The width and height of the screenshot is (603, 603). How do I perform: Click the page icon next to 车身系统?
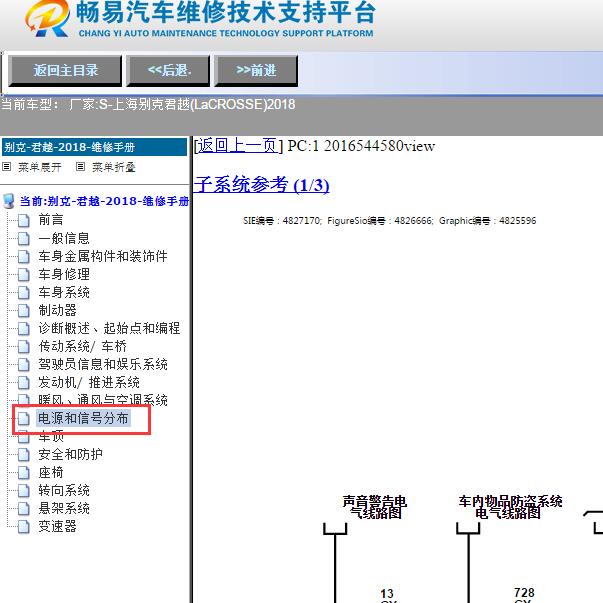point(23,293)
